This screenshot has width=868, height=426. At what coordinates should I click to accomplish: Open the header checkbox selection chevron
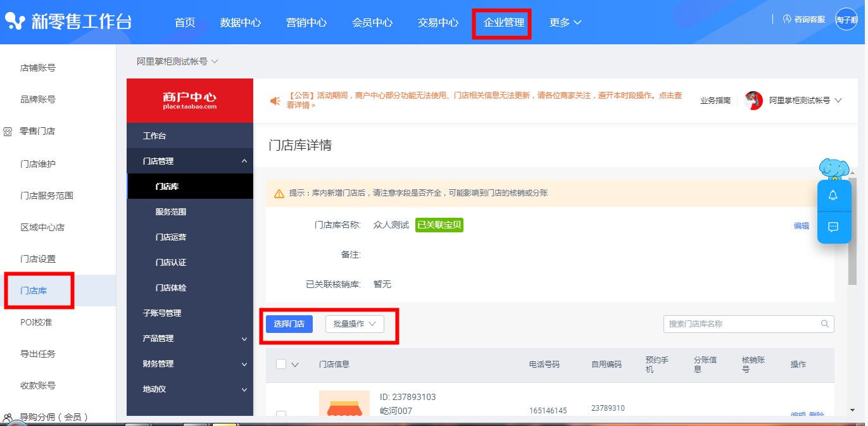[x=295, y=364]
